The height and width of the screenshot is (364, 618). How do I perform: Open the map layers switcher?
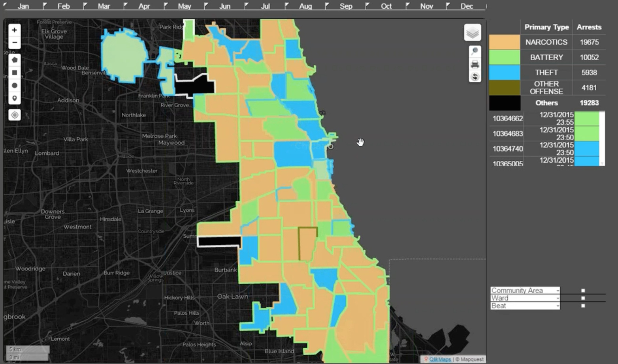coord(472,33)
